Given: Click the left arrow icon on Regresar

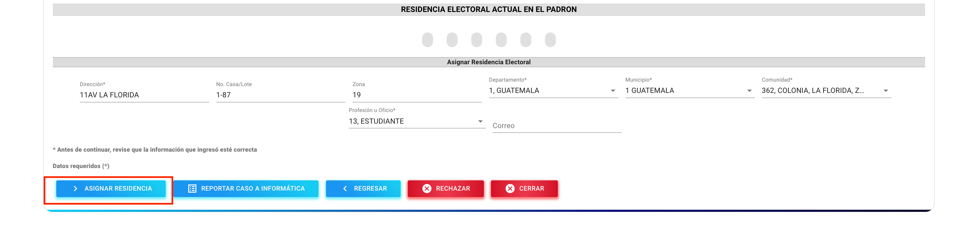Looking at the screenshot, I should (345, 189).
